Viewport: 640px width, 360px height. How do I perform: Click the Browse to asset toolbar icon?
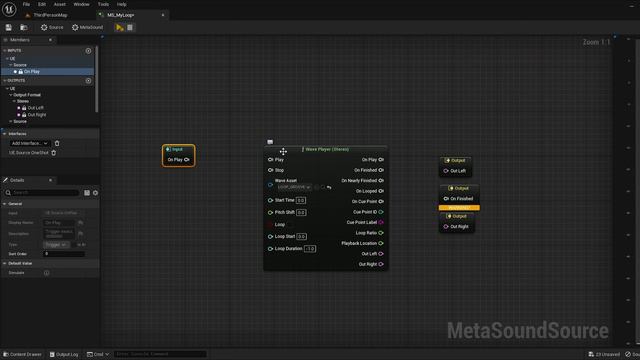[24, 27]
